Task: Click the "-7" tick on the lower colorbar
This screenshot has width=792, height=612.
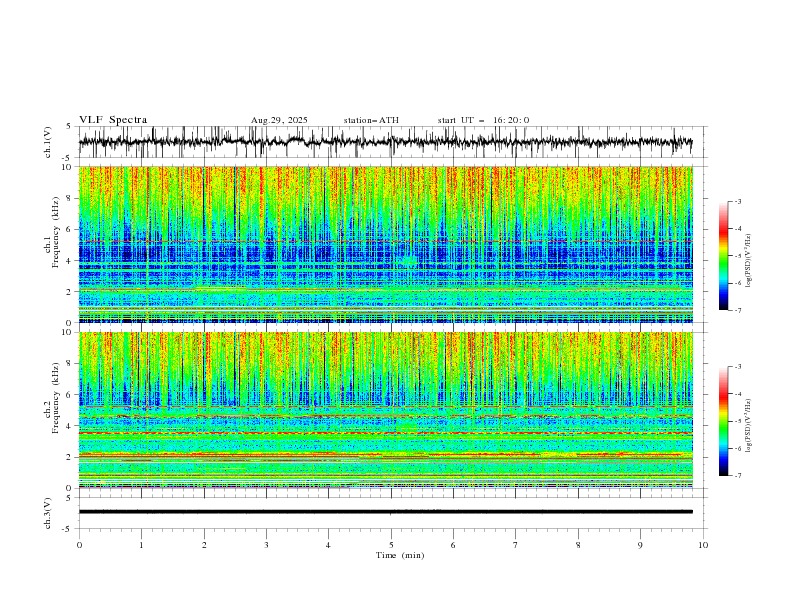Action: pyautogui.click(x=738, y=476)
